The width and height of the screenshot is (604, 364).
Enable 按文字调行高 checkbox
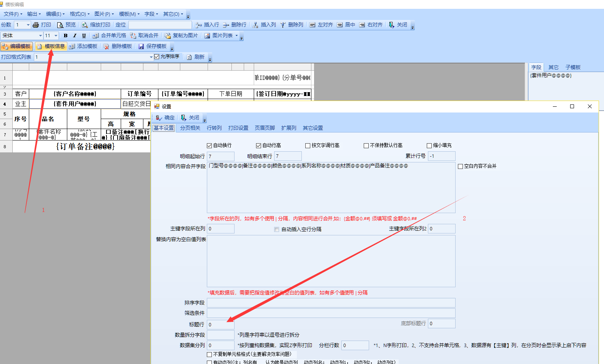[308, 146]
